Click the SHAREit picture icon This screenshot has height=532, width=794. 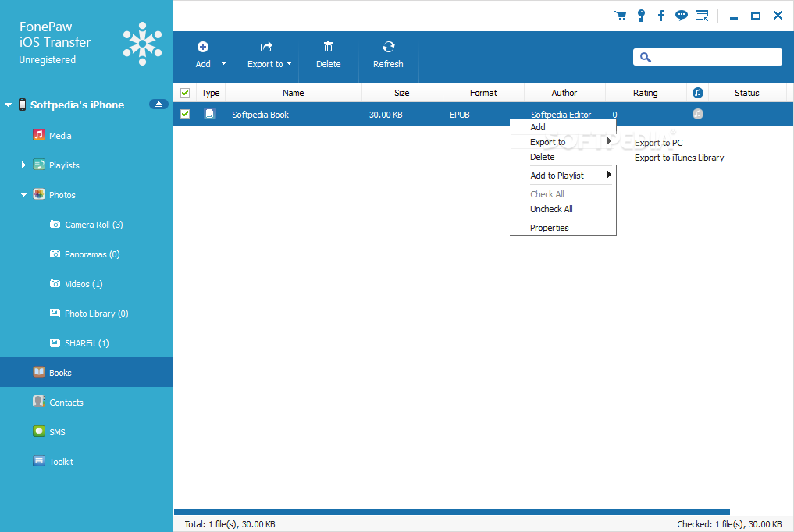click(55, 343)
